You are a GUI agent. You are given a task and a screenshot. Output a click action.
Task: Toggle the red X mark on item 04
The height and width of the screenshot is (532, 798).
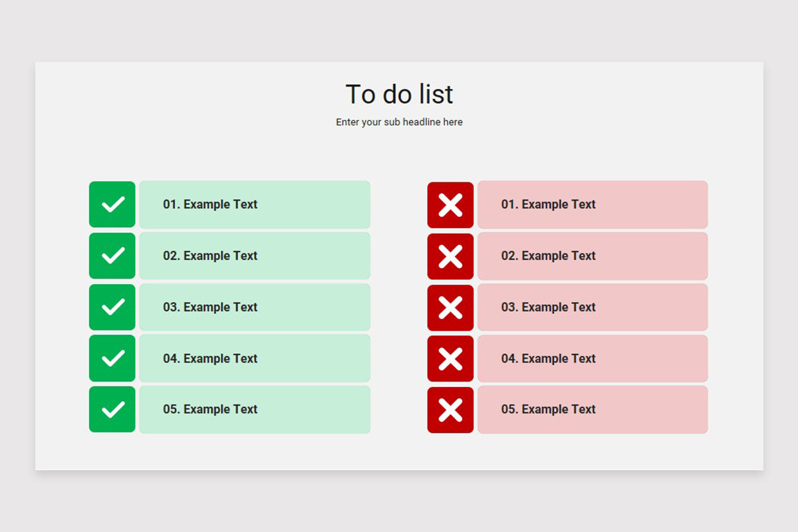coord(450,358)
